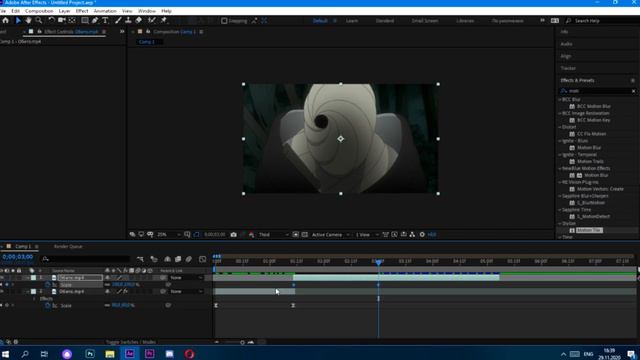Select the Brush tool
Image resolution: width=640 pixels, height=360 pixels.
pyautogui.click(x=118, y=20)
